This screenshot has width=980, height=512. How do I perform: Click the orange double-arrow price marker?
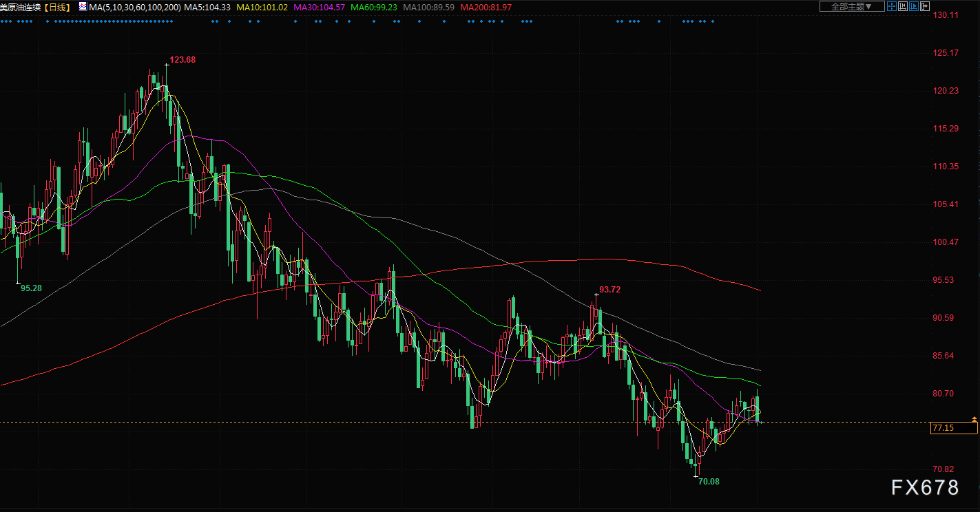click(974, 418)
